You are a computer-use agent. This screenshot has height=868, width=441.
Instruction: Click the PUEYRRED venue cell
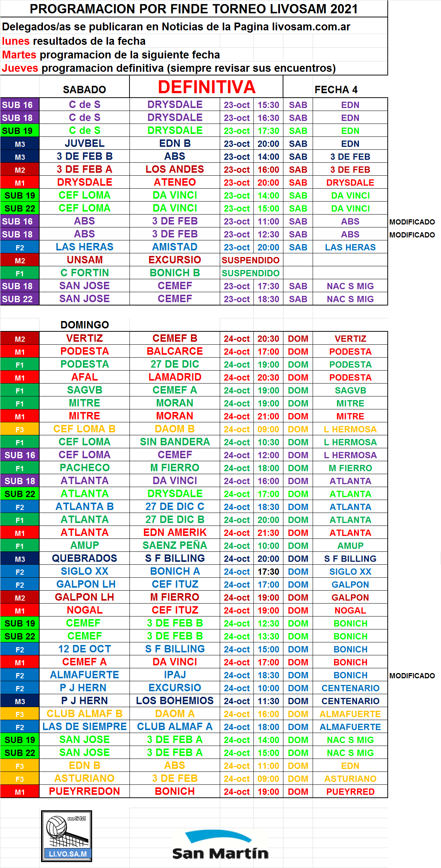point(350,792)
